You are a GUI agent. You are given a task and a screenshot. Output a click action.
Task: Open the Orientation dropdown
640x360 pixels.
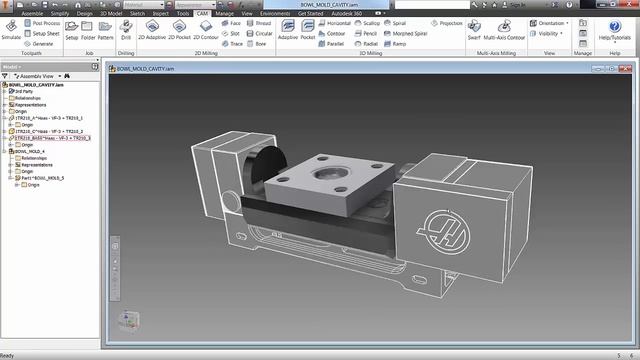[x=549, y=23]
